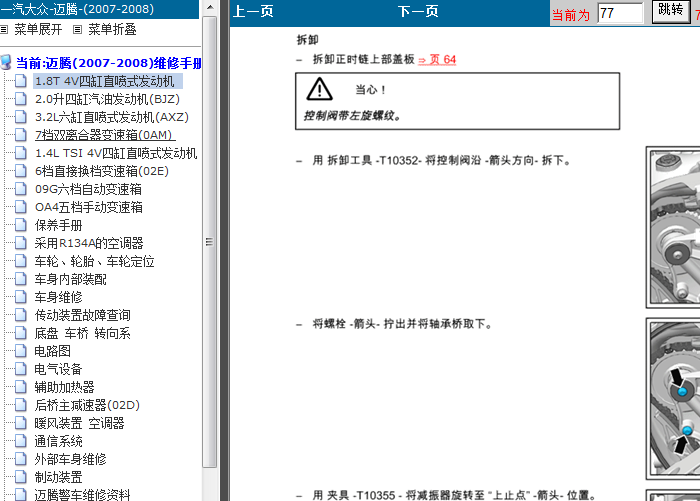Click the manual root icon beside 当前:迈腾
This screenshot has width=700, height=501.
tap(6, 63)
